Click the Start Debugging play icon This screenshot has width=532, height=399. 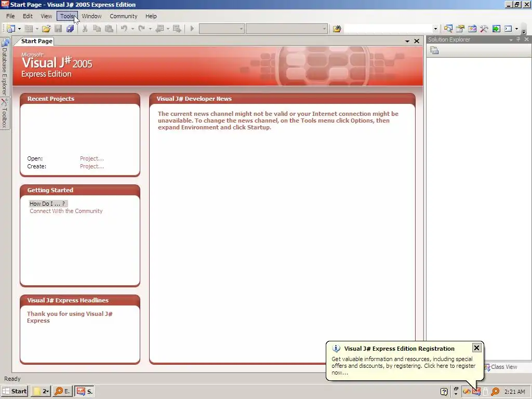[x=192, y=29]
